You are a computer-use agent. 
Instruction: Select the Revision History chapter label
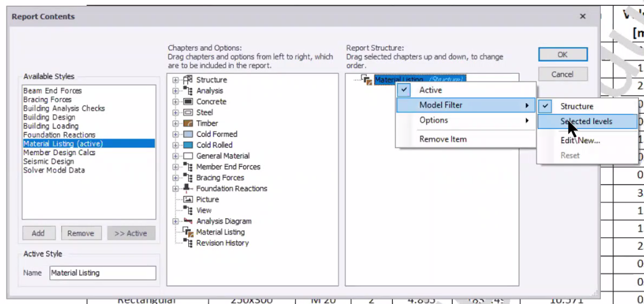click(223, 243)
